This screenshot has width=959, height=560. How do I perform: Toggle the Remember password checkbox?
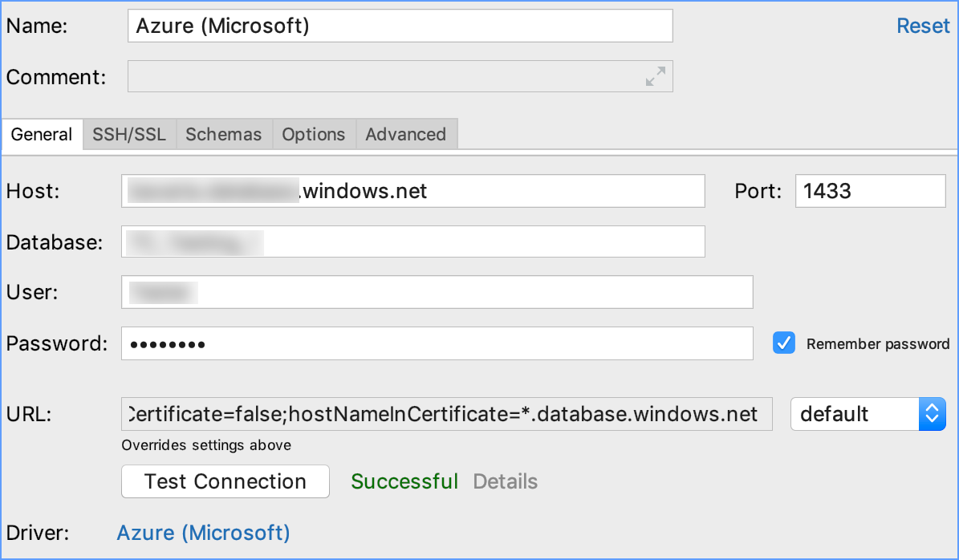coord(783,343)
